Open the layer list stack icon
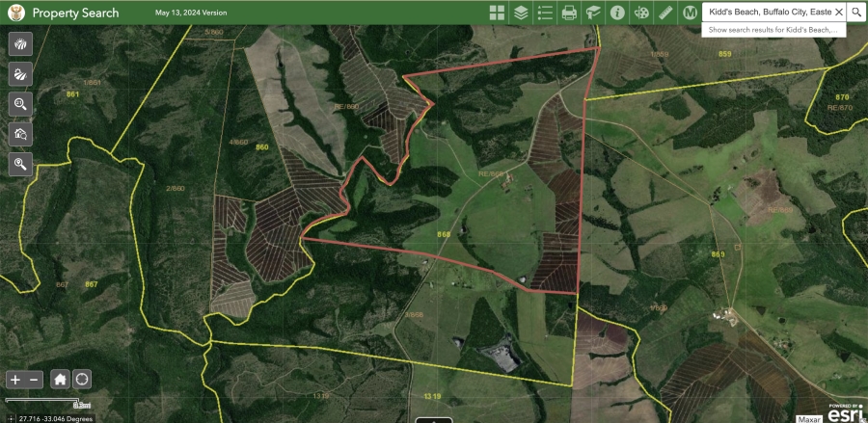Screen dimensions: 868x423 point(521,13)
